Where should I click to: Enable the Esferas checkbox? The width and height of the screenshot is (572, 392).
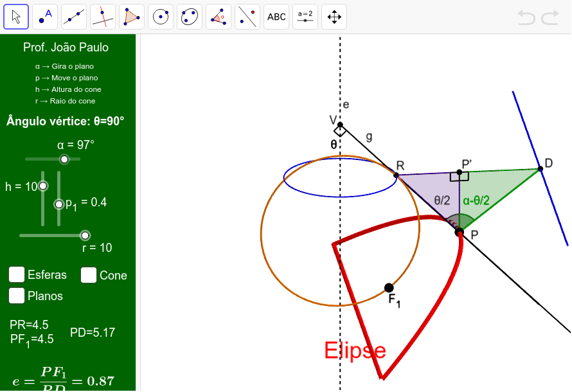(17, 274)
